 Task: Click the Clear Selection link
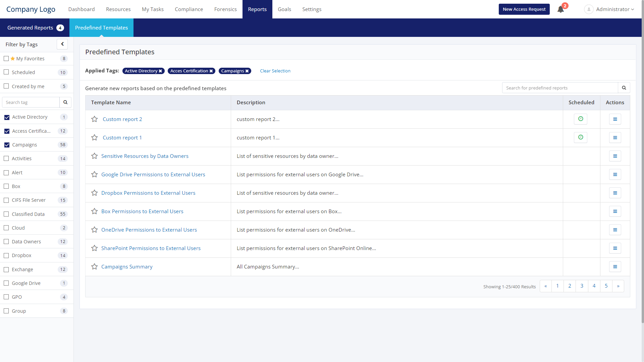[x=275, y=71]
